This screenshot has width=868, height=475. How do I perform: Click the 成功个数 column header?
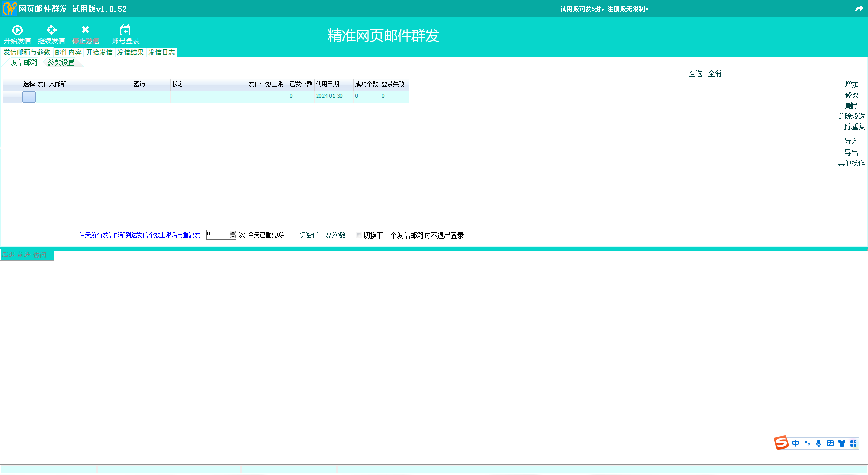367,84
